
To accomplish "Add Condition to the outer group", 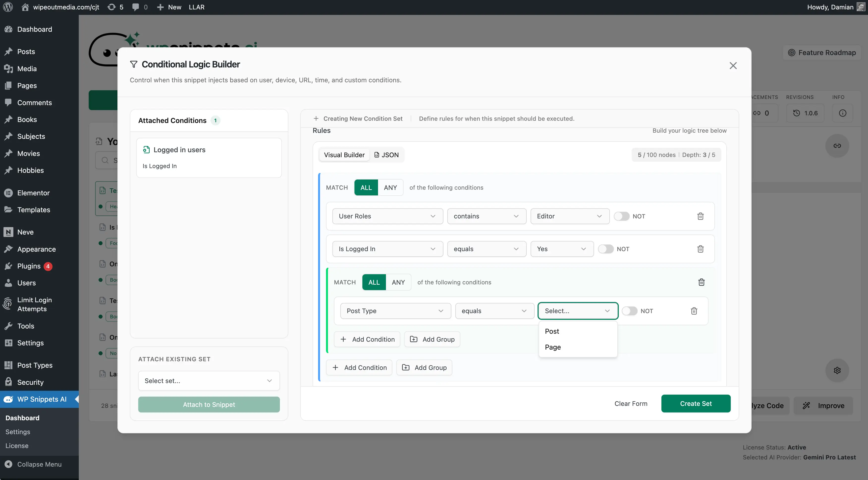I will (359, 368).
